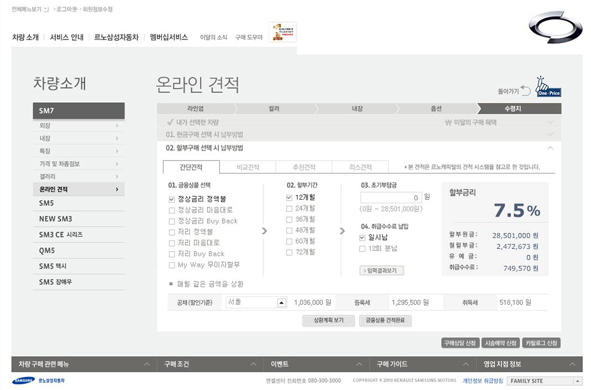Viewport: 591px width, 390px height.
Task: Click the 상환계획 보기 button
Action: pos(328,320)
